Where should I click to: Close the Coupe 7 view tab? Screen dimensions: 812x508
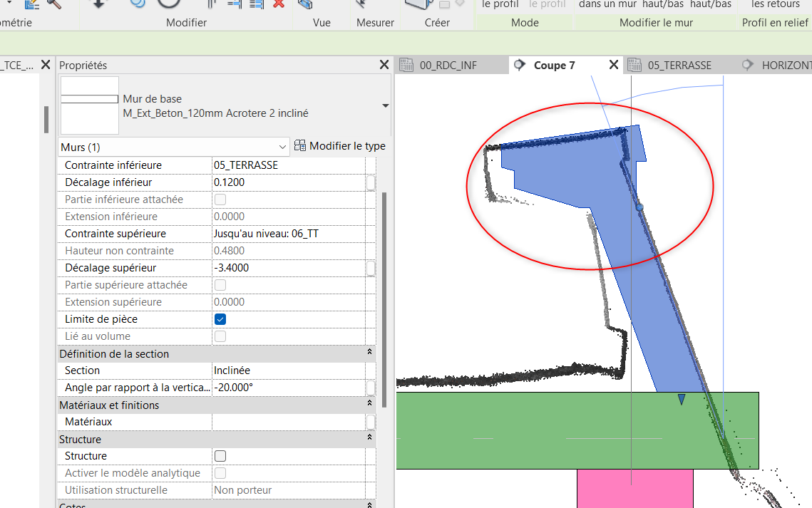[614, 66]
